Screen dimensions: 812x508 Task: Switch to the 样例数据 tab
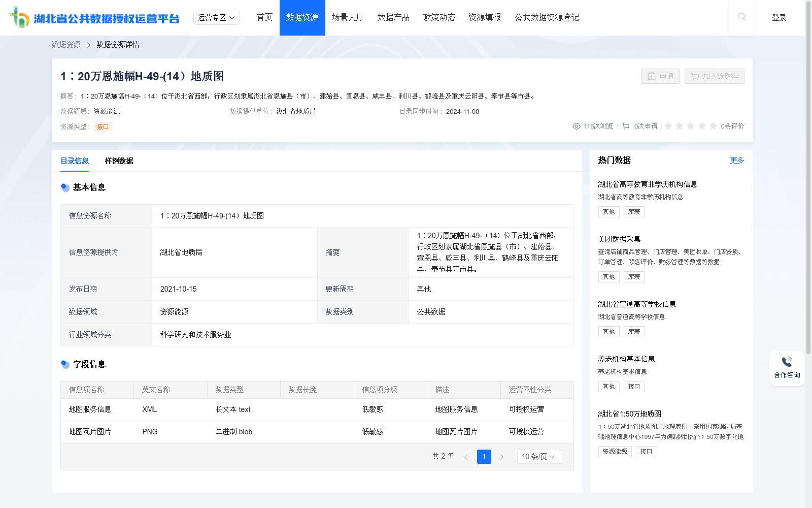point(119,161)
